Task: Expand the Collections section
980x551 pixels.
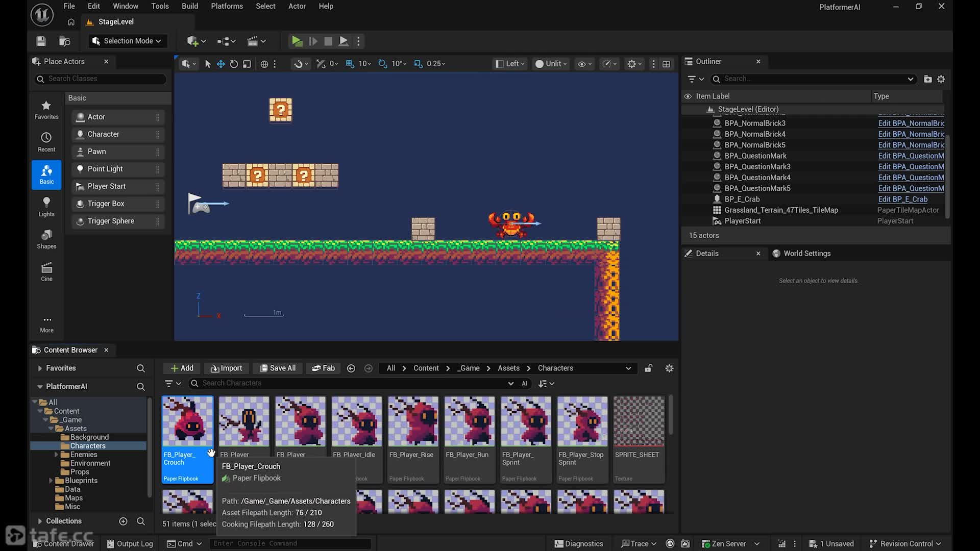Action: point(40,521)
